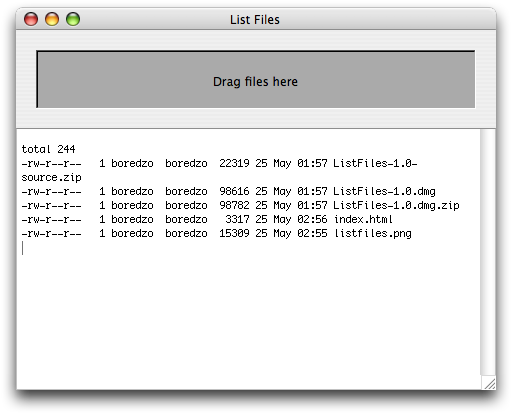This screenshot has width=512, height=414.
Task: Click the 02:55 timestamp of listfiles.png
Action: (x=312, y=233)
